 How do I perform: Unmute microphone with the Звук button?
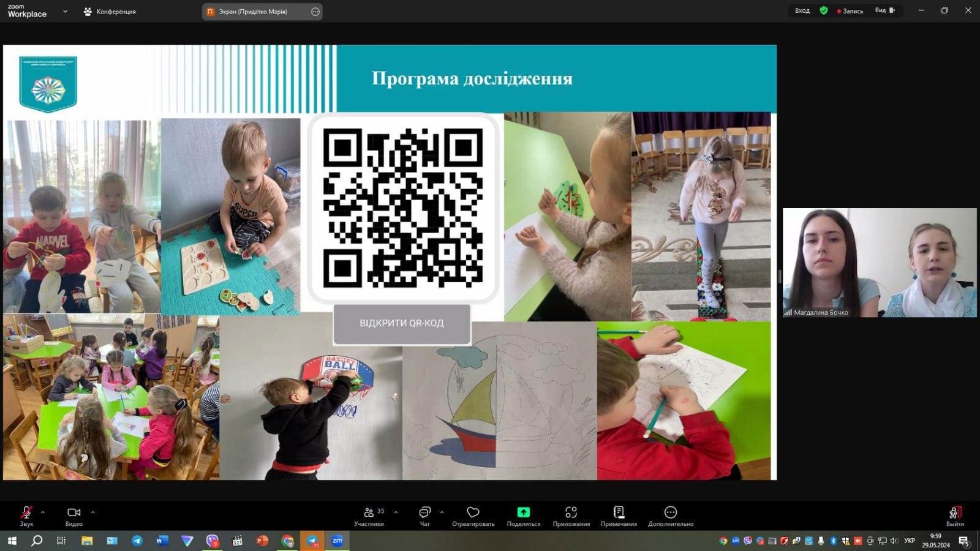[26, 515]
